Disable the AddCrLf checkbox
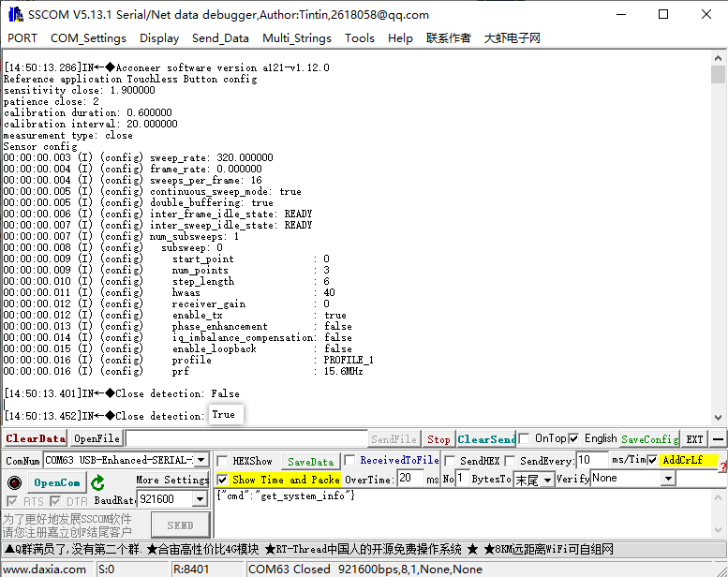 pyautogui.click(x=652, y=460)
